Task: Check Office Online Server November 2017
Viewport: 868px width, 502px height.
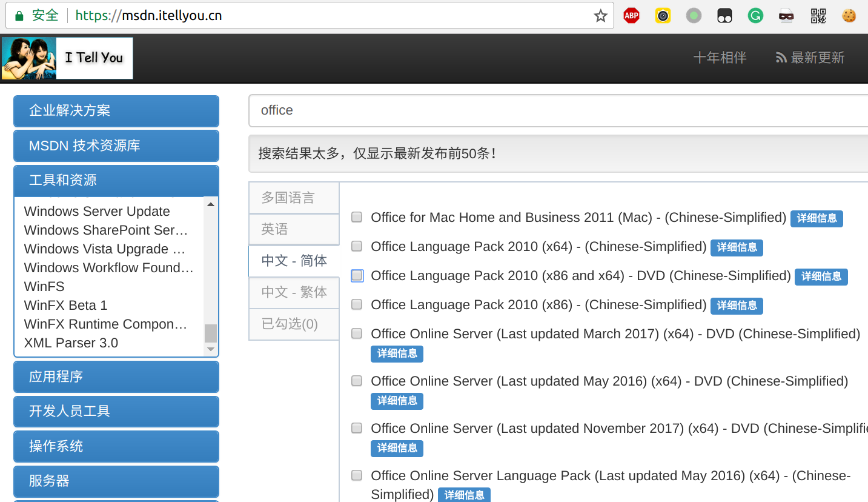Action: pos(357,428)
